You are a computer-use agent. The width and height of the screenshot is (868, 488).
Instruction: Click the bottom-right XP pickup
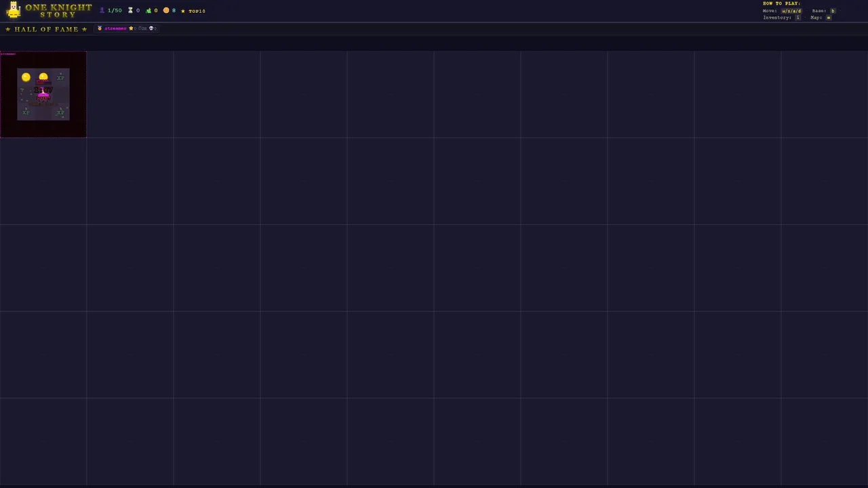(x=60, y=112)
